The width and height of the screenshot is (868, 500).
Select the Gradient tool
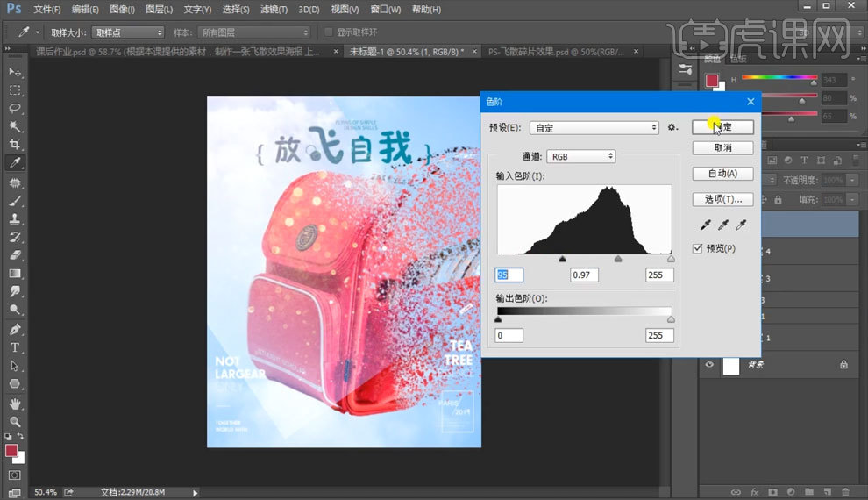click(x=15, y=274)
